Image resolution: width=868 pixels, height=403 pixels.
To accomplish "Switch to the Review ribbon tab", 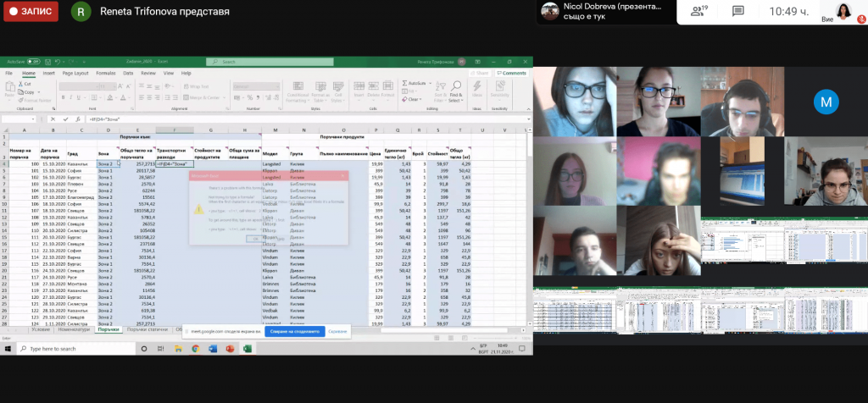I will point(148,73).
